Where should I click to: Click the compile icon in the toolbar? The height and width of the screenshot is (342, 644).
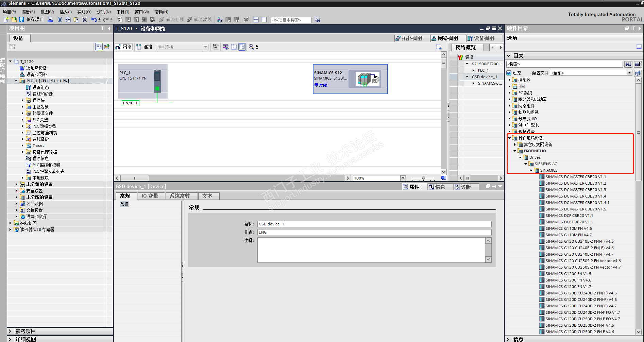(120, 20)
